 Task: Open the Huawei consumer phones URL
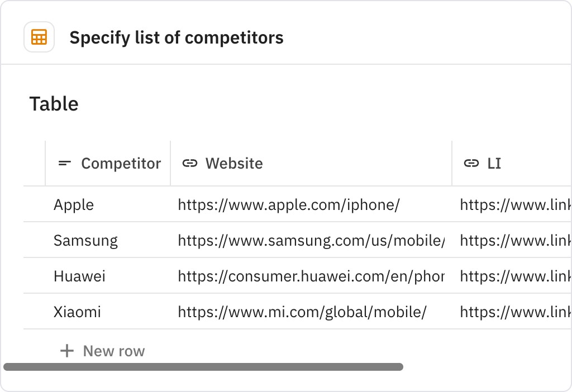click(x=311, y=276)
